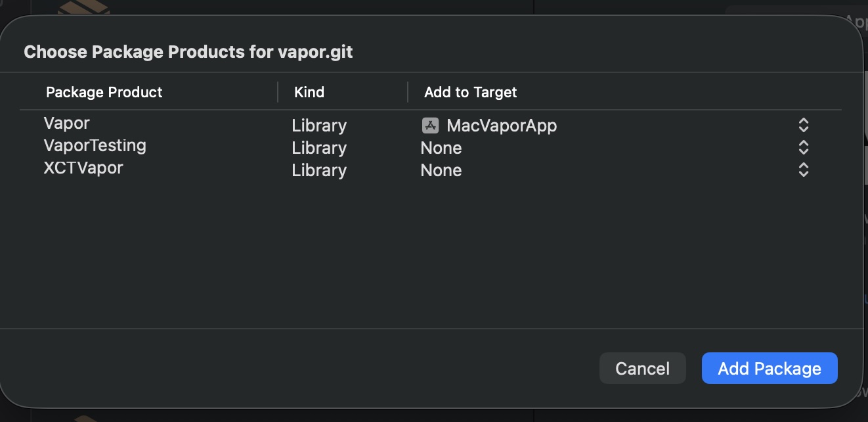Screen dimensions: 868x422
Task: Click the up-down arrows in VaporTesting row
Action: pyautogui.click(x=803, y=147)
